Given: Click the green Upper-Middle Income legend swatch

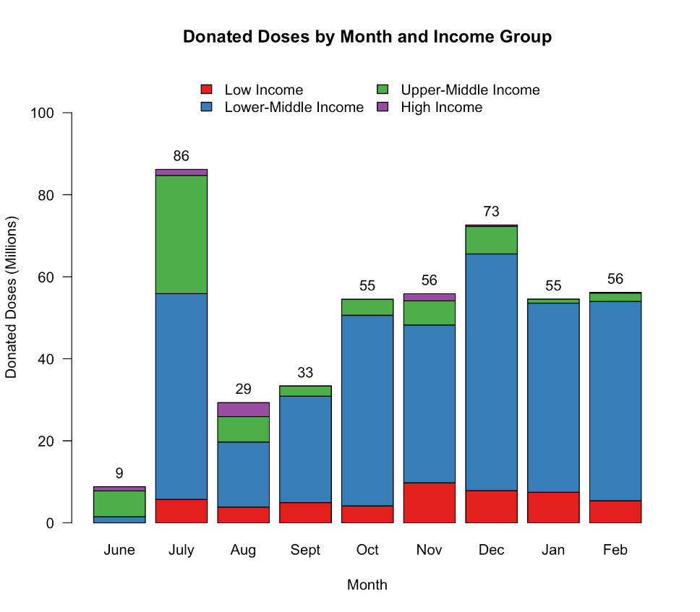Looking at the screenshot, I should (x=383, y=90).
